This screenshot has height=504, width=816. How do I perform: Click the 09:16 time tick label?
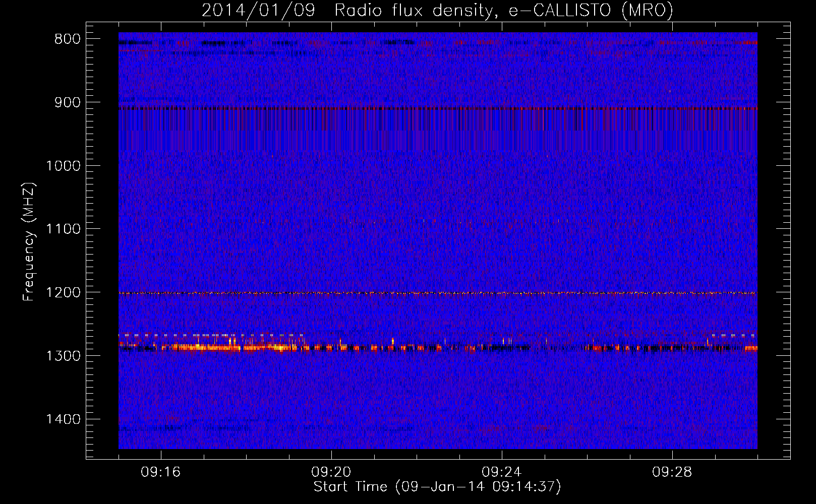161,472
